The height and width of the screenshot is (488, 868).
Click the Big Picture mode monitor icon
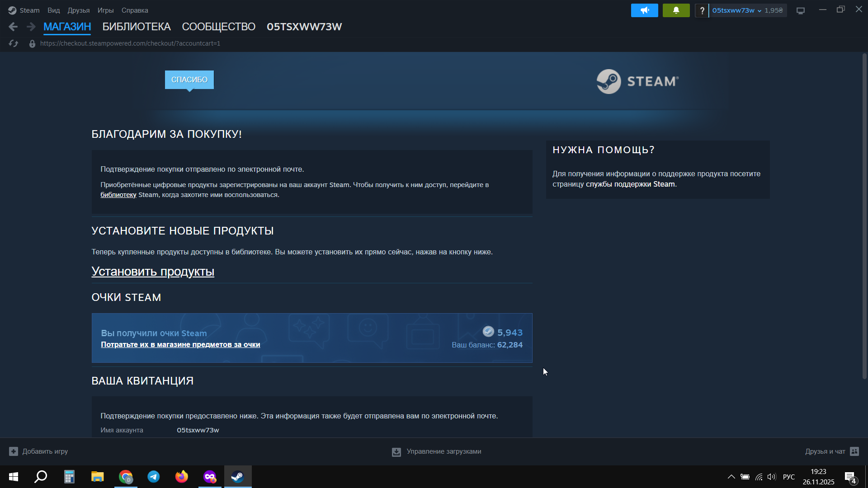click(801, 10)
